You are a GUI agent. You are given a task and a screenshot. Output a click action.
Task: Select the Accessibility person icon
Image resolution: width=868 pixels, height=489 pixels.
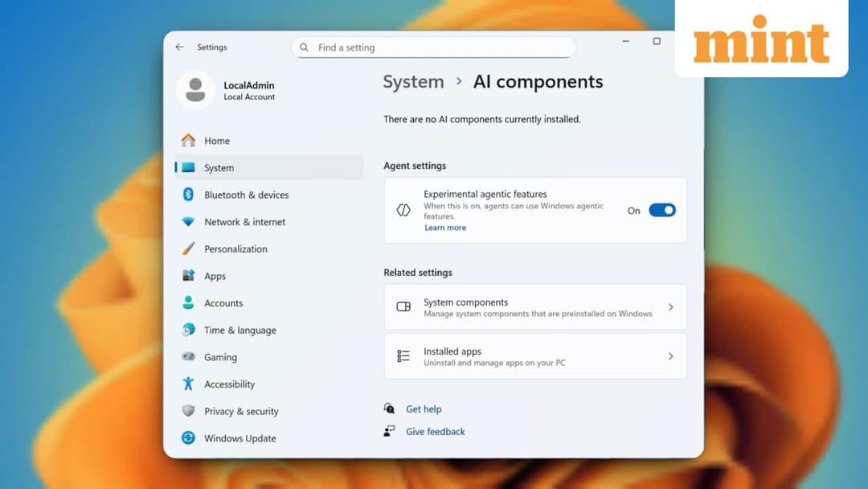coord(187,384)
